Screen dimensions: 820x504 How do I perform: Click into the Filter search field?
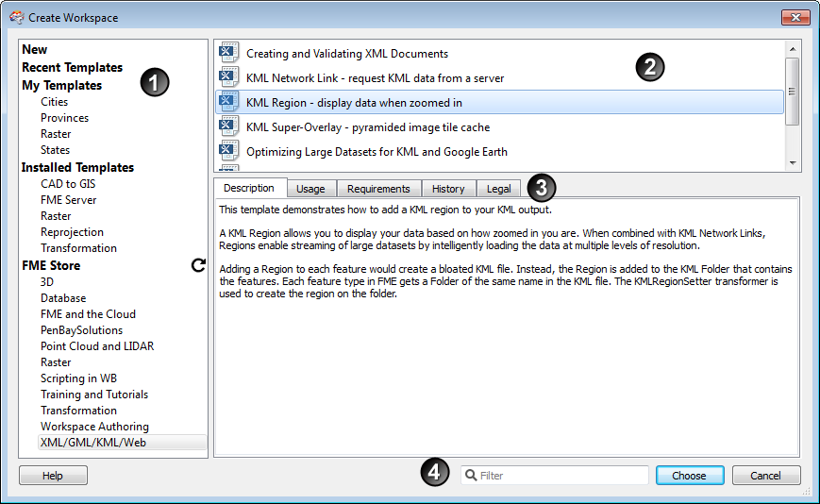[554, 476]
